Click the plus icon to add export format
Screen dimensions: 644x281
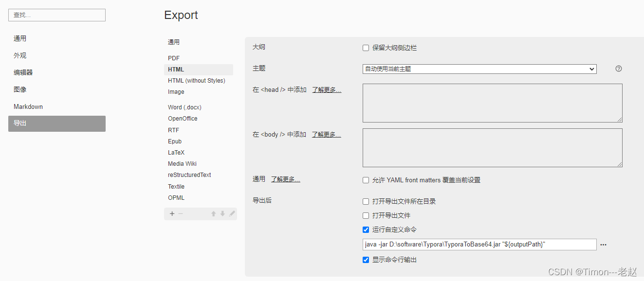point(172,214)
